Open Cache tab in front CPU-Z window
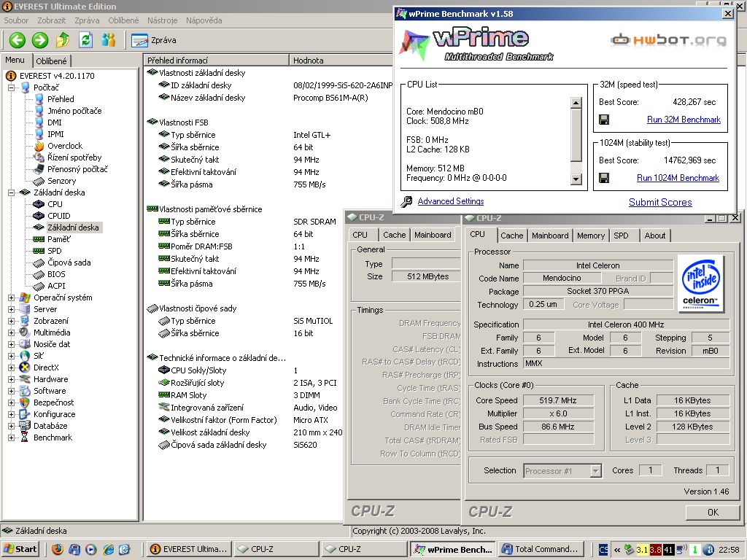Screen dimensions: 747x560 511,236
